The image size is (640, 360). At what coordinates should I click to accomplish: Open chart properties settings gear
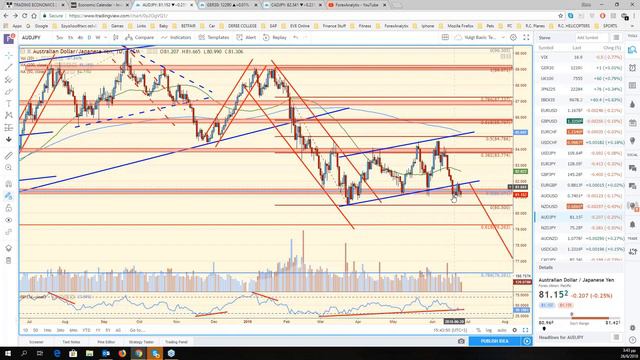pos(513,38)
